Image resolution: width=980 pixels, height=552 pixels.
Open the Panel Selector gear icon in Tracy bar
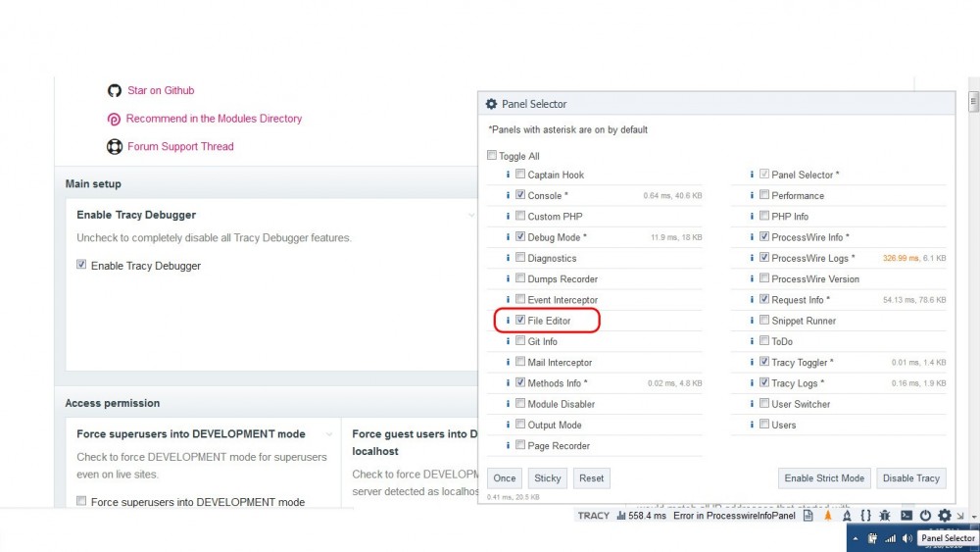coord(944,516)
